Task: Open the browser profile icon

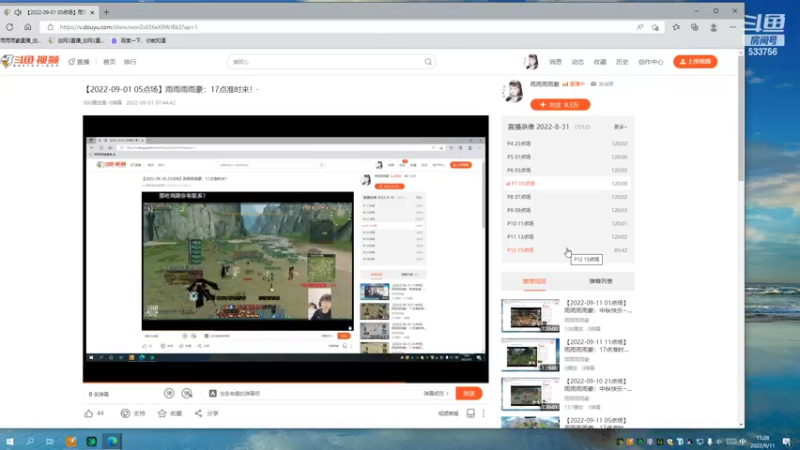Action: (x=713, y=27)
